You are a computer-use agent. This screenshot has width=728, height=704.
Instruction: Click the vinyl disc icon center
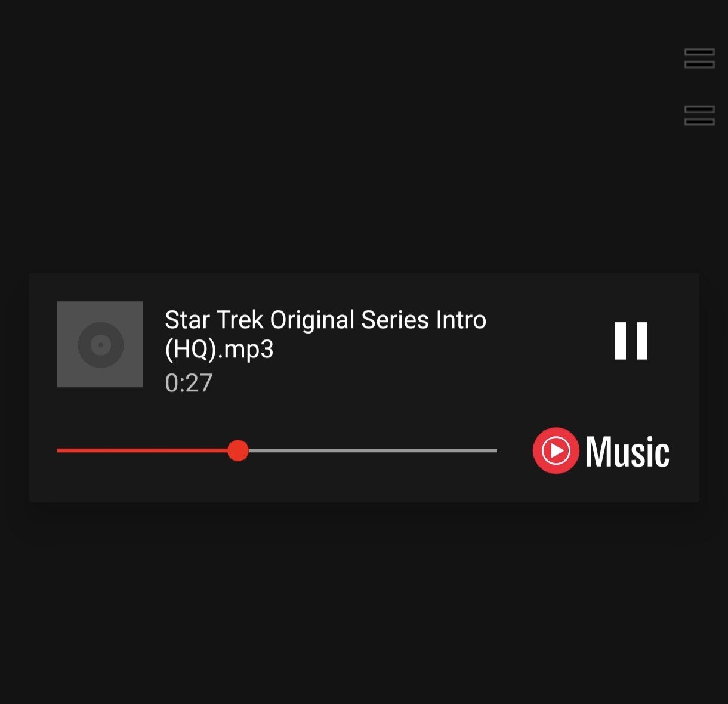(x=101, y=345)
